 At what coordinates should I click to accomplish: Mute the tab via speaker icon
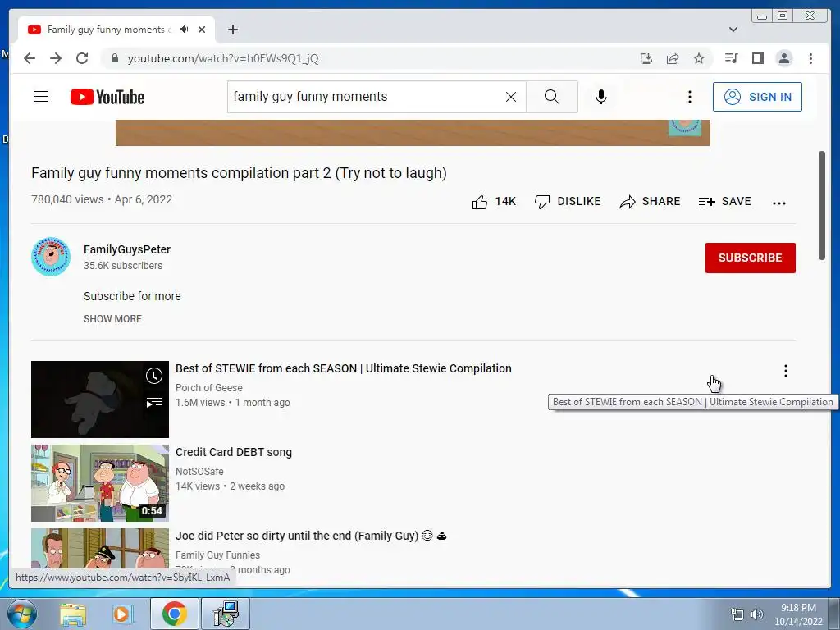point(185,30)
